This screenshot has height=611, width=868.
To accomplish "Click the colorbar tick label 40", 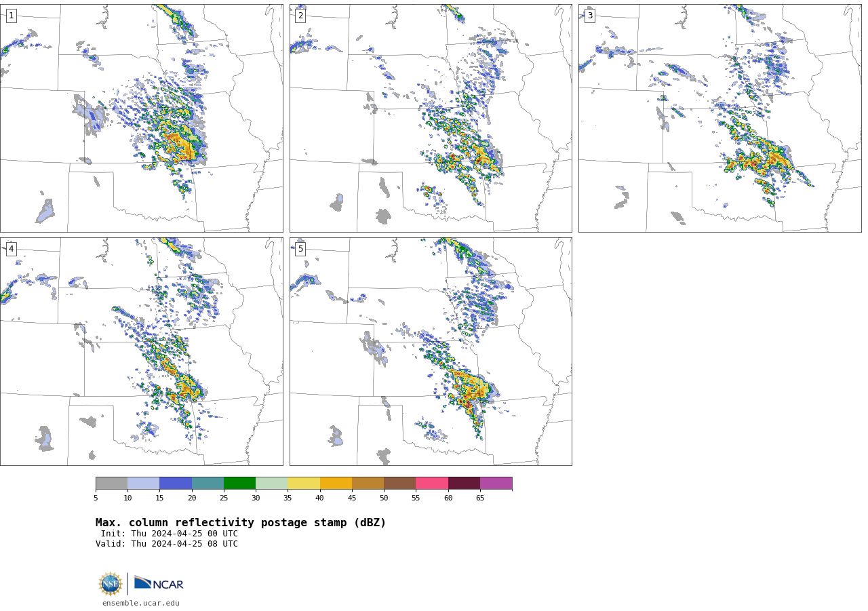I will [320, 498].
